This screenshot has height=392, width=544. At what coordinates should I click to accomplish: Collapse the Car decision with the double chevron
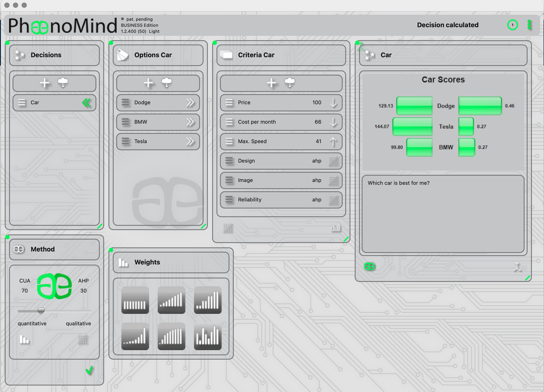pyautogui.click(x=87, y=103)
